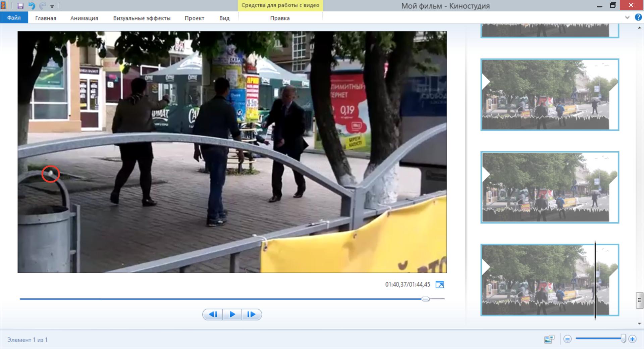
Task: Undo the last action
Action: [x=32, y=6]
